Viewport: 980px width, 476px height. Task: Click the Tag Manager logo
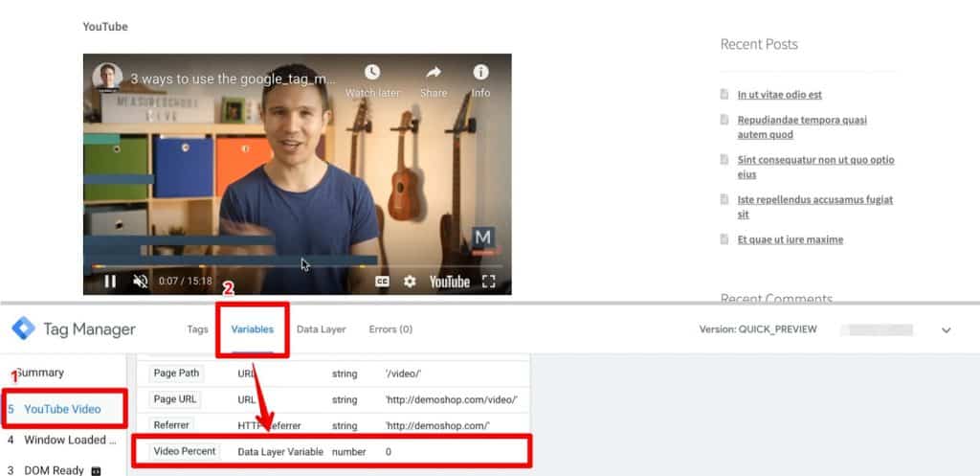click(x=24, y=329)
